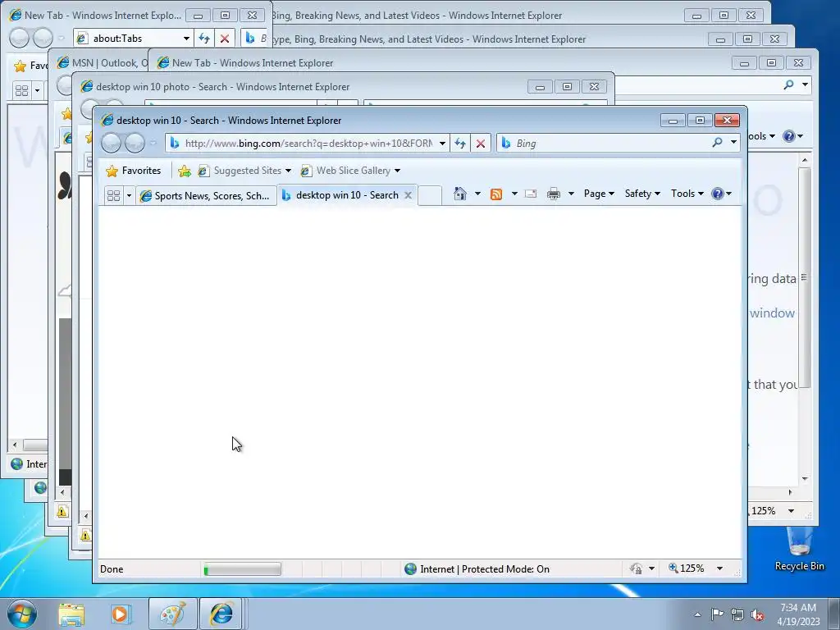Expand address dropdown in about:Tabs window

tap(186, 38)
